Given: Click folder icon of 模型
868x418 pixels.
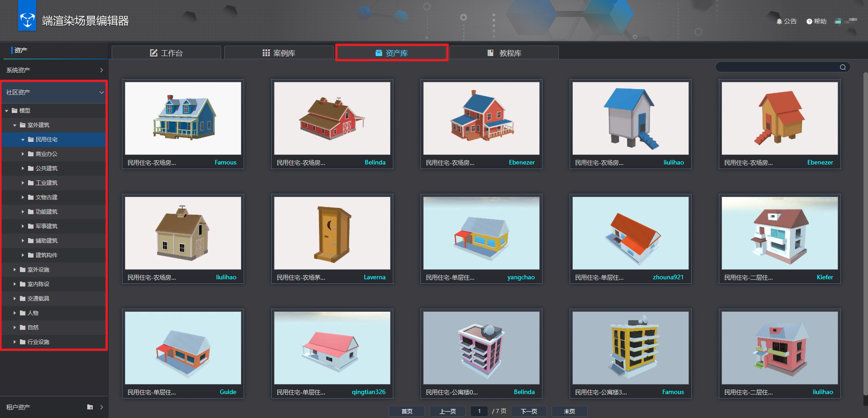Looking at the screenshot, I should pyautogui.click(x=14, y=111).
